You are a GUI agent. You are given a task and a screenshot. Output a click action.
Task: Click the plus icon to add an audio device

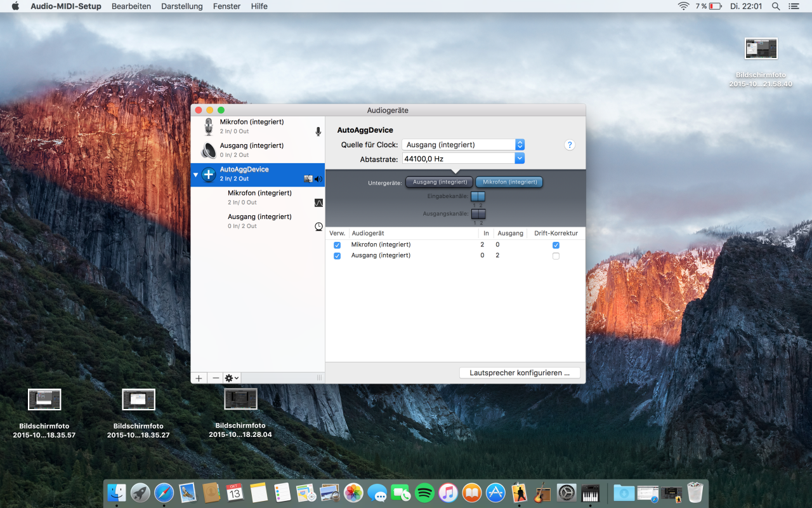pos(199,378)
